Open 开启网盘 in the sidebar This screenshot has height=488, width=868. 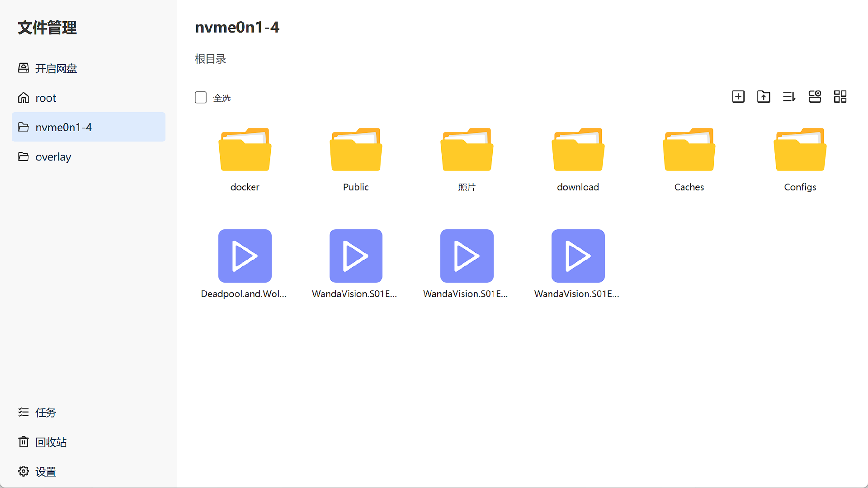[56, 68]
